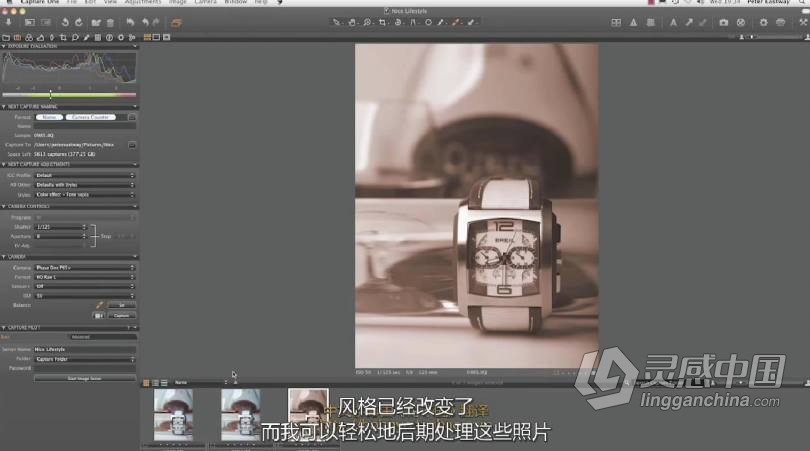
Task: Click the browse button next to Capture To path
Action: [132, 145]
